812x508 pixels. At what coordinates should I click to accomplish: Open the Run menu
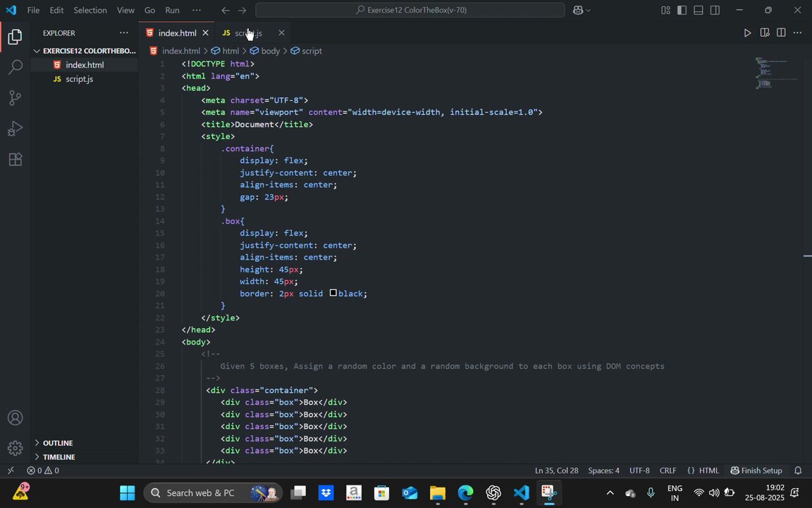[173, 10]
